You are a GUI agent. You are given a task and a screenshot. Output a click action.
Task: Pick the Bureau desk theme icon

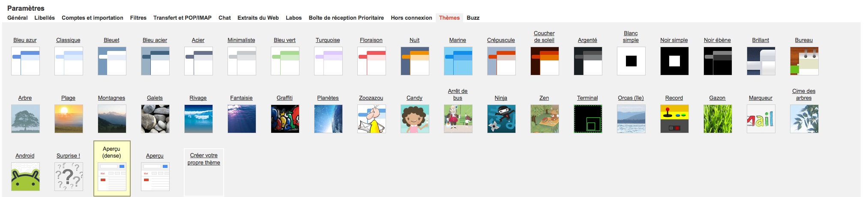[804, 61]
